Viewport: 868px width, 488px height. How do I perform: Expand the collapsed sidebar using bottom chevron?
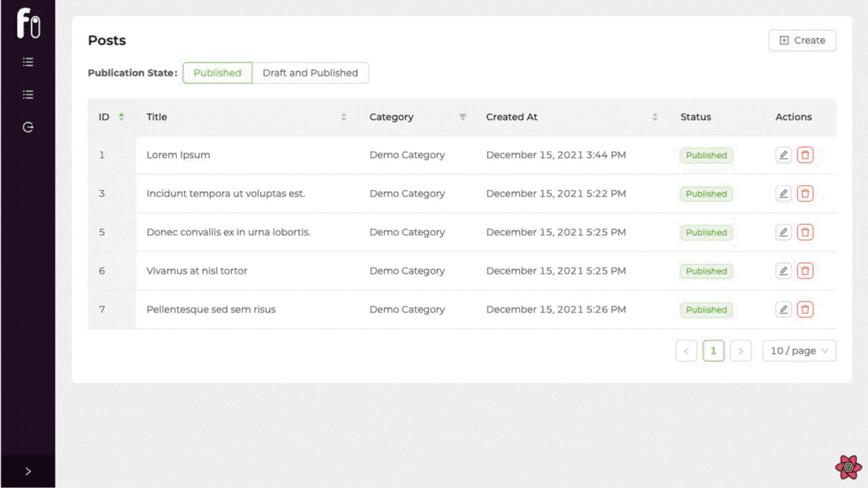click(x=28, y=471)
